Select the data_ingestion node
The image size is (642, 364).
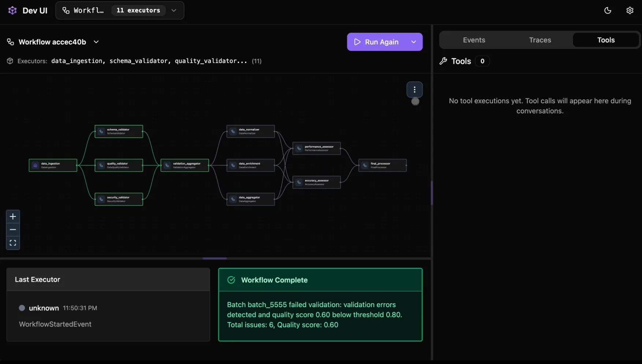pos(53,166)
